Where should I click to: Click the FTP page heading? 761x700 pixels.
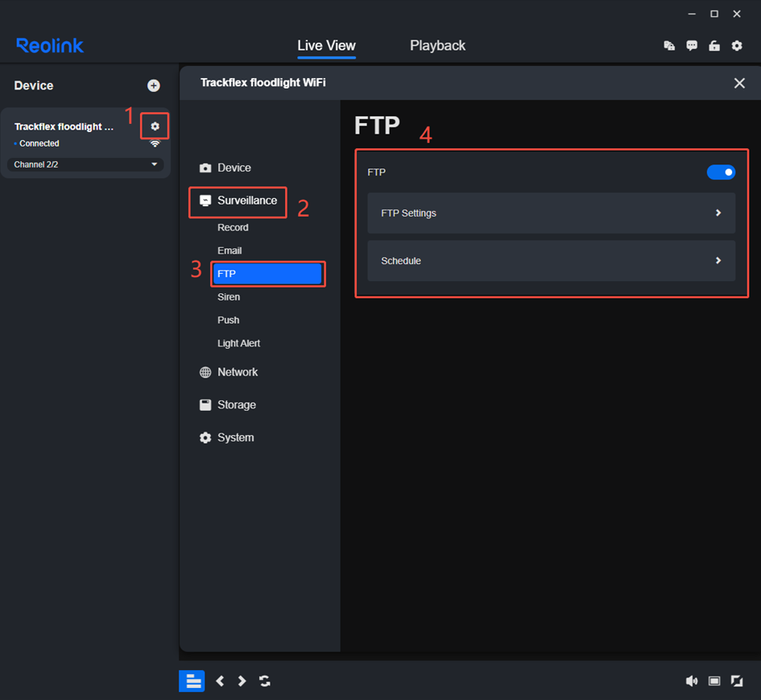pos(377,126)
